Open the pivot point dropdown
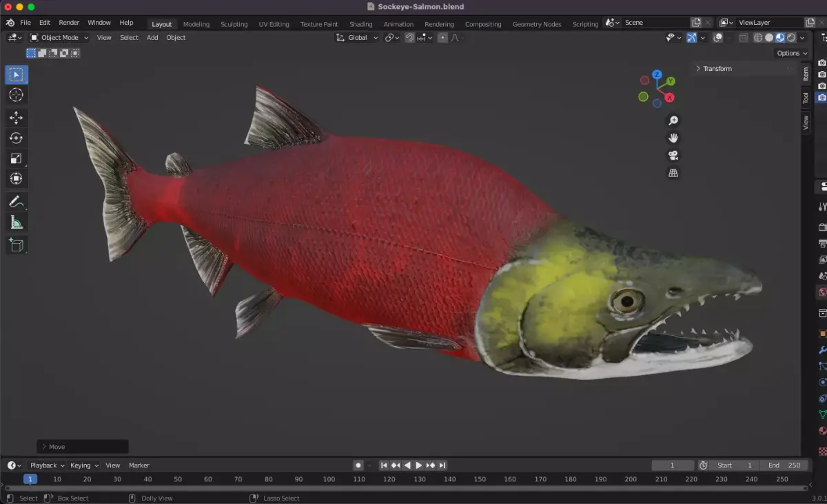827x504 pixels. click(392, 38)
